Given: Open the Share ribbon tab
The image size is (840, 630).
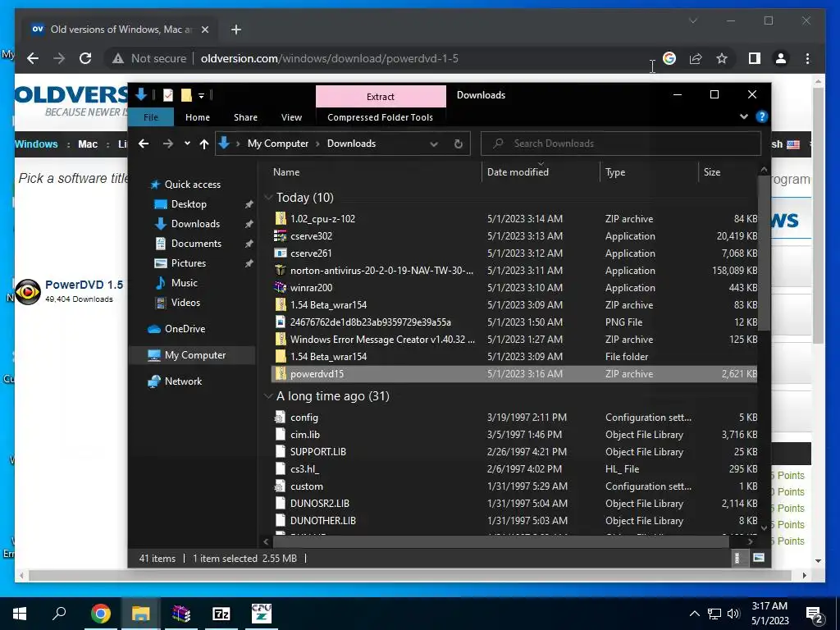Looking at the screenshot, I should click(245, 117).
